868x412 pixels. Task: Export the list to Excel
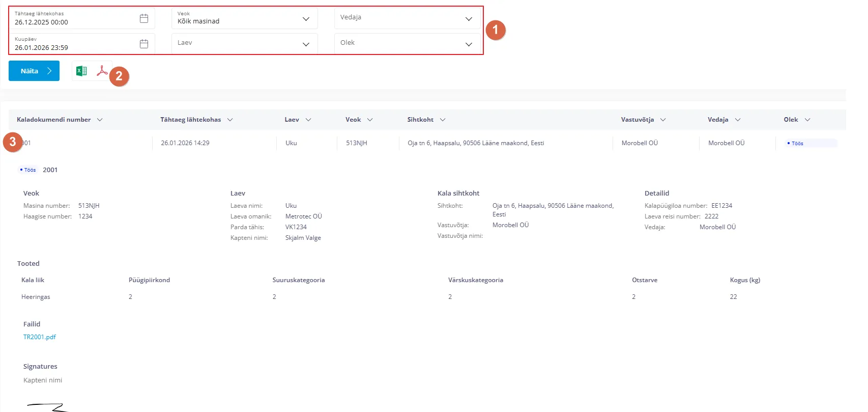click(x=81, y=71)
